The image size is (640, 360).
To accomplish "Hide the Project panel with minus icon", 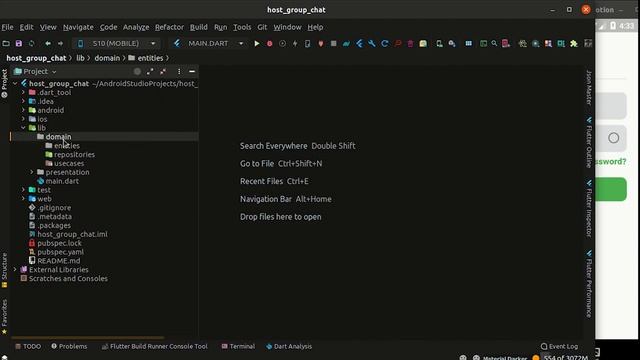I will click(x=192, y=71).
